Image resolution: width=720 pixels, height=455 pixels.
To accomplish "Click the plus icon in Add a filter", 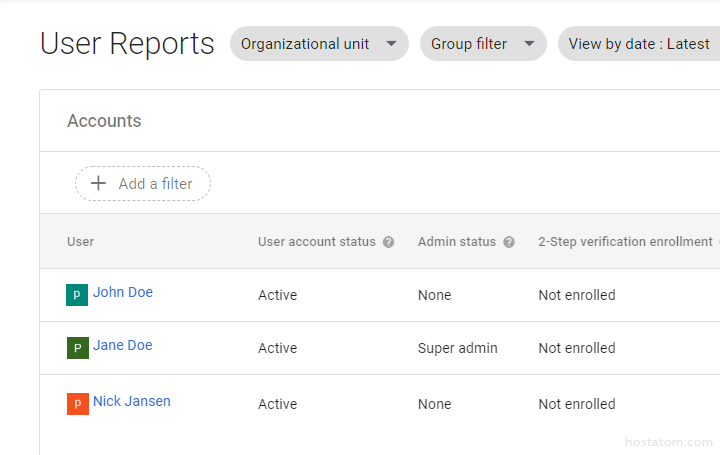I will [98, 184].
